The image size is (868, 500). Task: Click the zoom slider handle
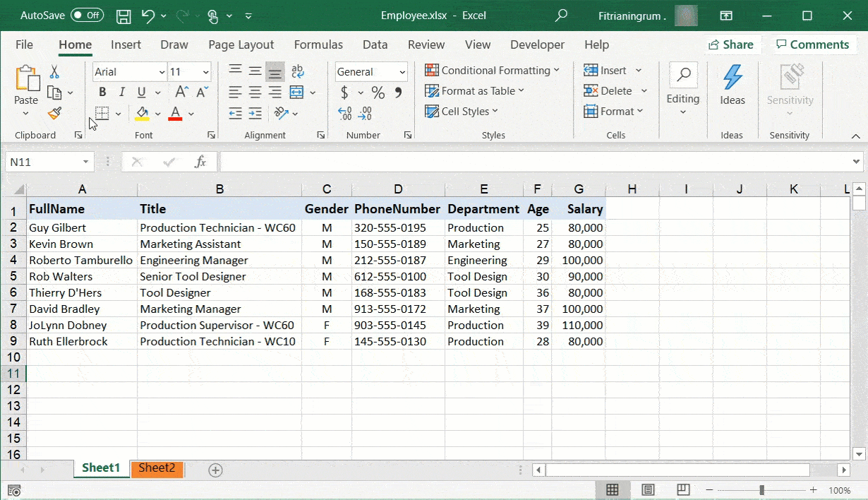761,490
